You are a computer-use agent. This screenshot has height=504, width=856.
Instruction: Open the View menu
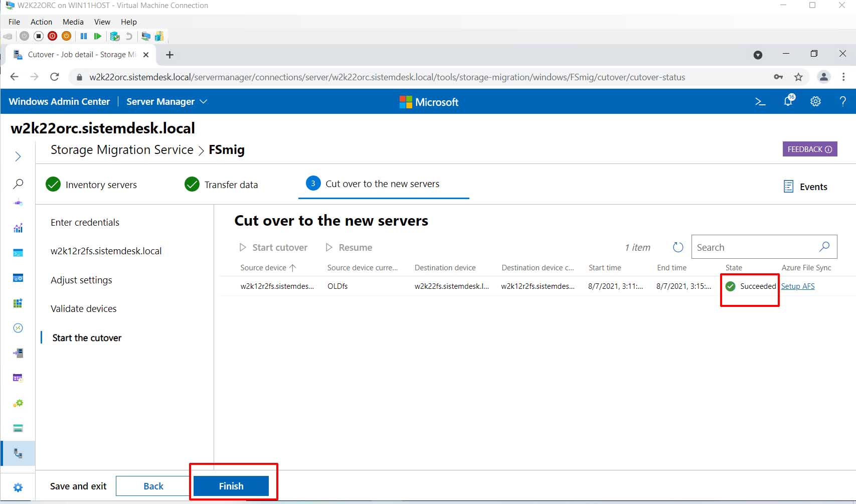click(x=102, y=22)
